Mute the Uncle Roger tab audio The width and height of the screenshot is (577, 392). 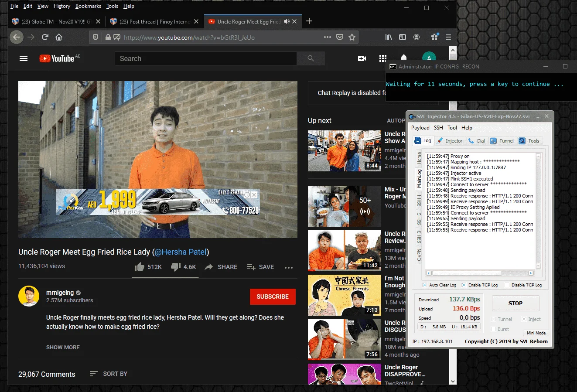pyautogui.click(x=287, y=21)
